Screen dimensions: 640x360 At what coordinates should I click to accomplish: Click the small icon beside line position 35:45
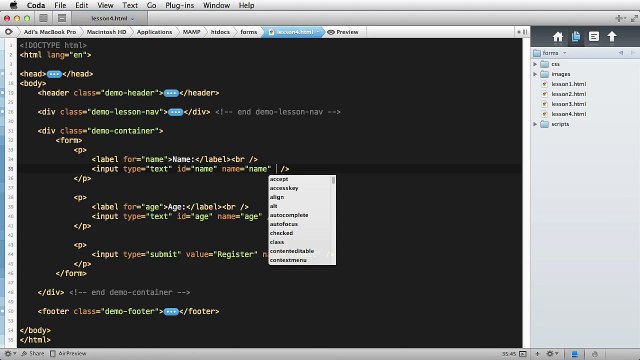(x=523, y=354)
